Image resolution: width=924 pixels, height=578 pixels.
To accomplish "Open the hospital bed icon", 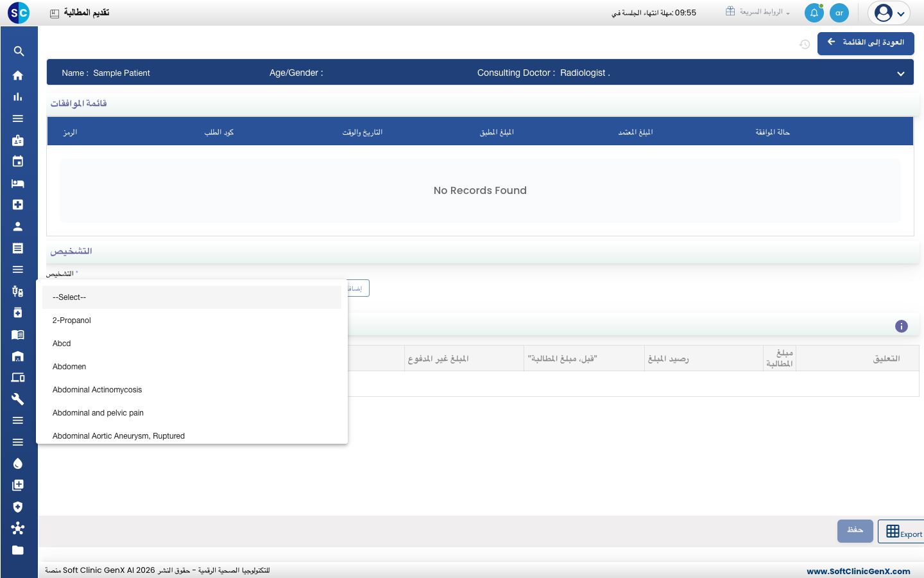I will coord(18,183).
